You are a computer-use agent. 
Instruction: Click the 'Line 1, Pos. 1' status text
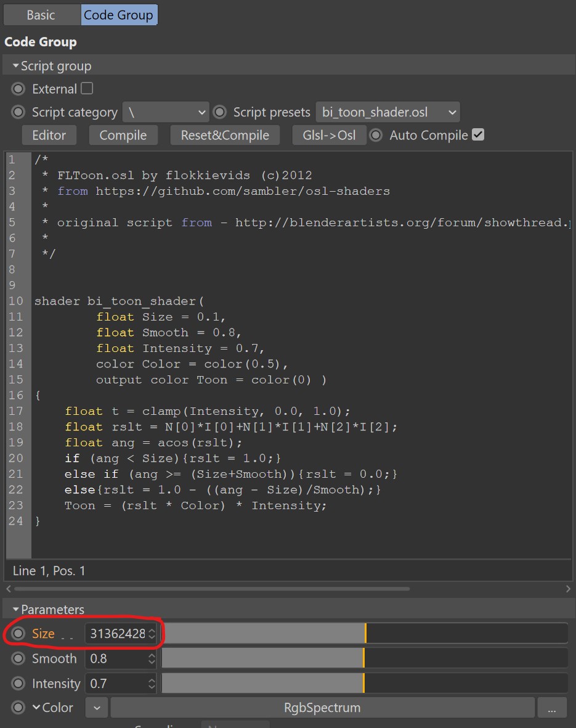(x=49, y=571)
